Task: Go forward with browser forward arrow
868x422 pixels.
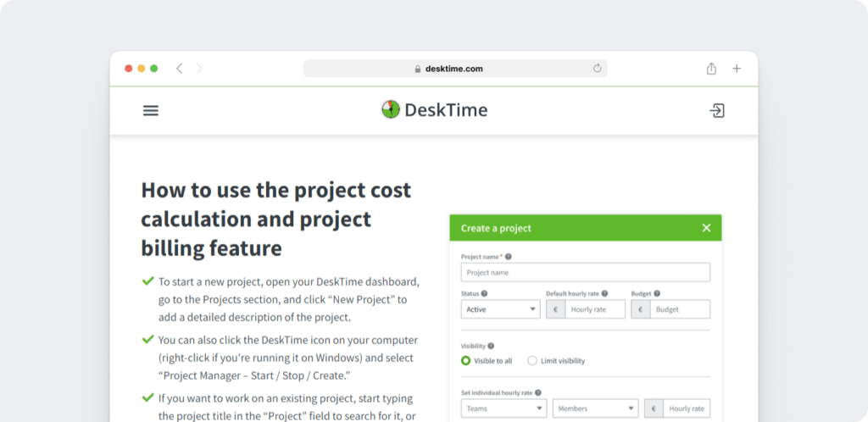Action: (199, 69)
